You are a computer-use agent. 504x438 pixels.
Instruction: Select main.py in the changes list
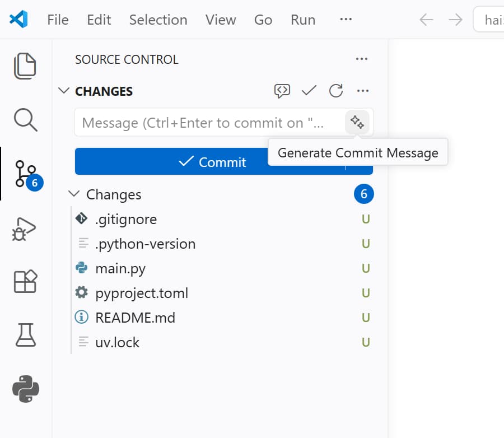tap(120, 268)
